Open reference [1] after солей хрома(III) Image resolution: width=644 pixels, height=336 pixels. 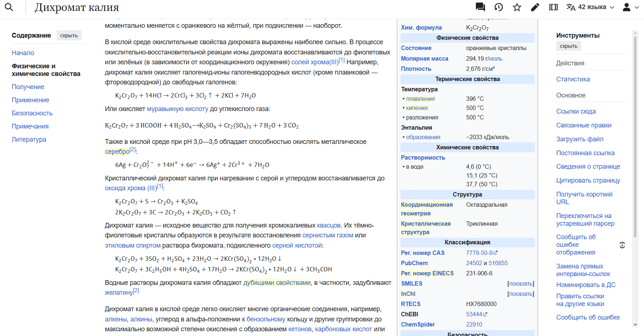click(x=342, y=60)
